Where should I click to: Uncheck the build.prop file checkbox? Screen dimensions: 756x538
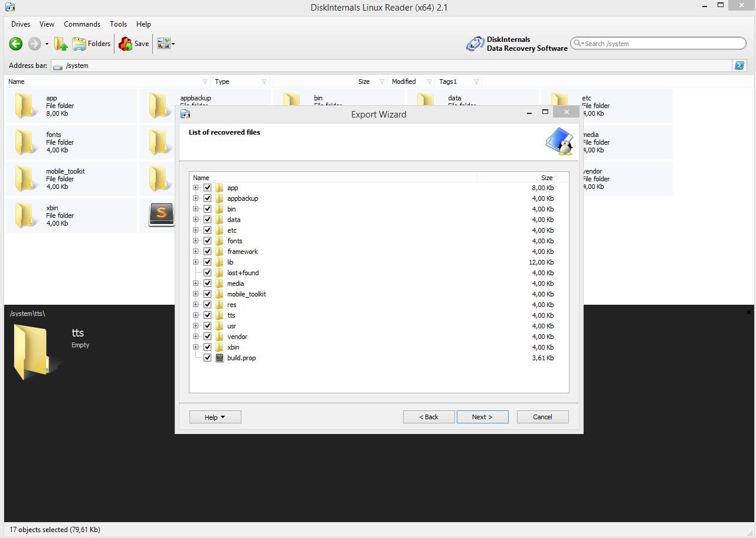click(208, 358)
